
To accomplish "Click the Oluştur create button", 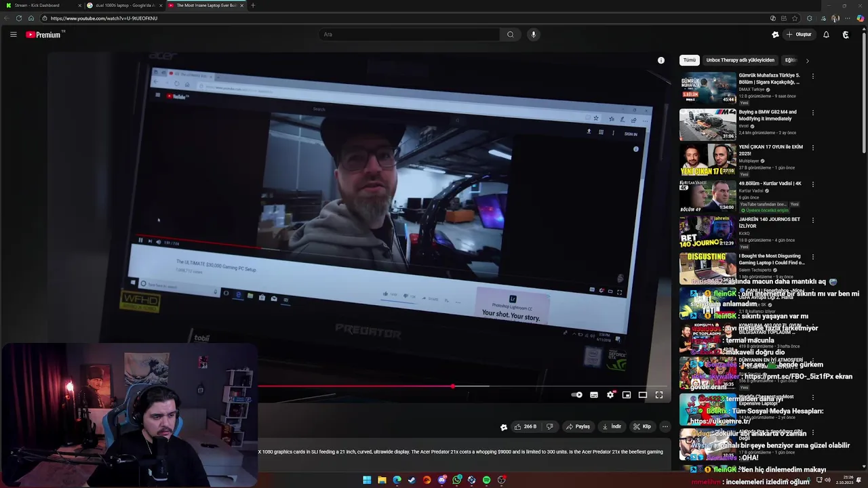I will [x=799, y=35].
